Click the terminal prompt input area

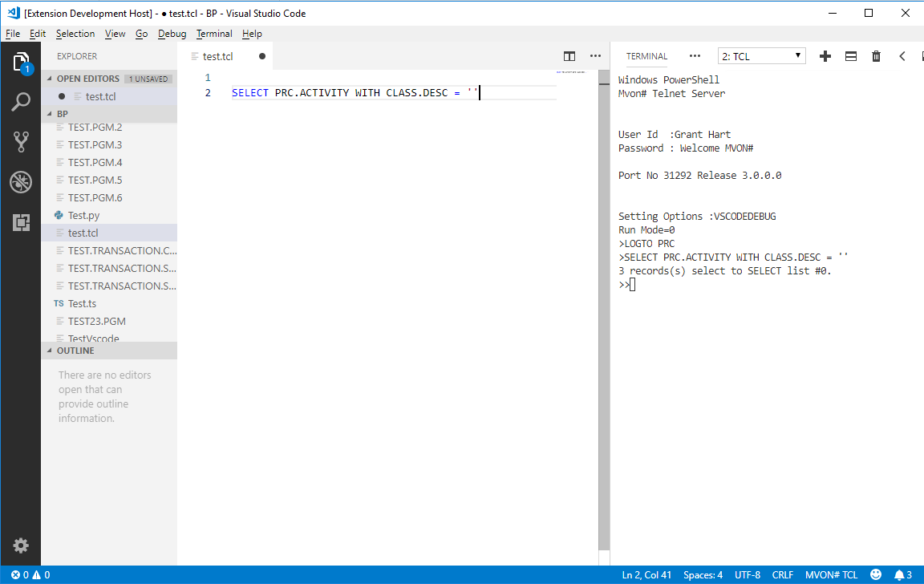(632, 285)
